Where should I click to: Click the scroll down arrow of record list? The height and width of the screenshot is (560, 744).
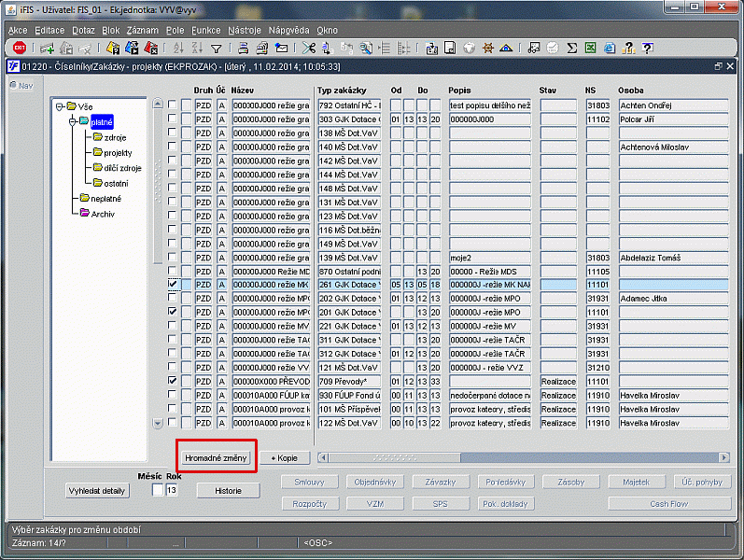pyautogui.click(x=158, y=423)
